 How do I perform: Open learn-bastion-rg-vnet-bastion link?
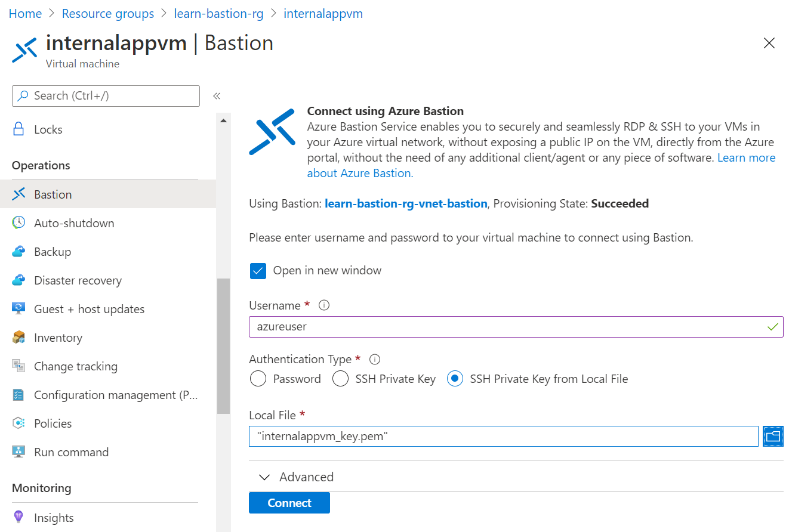point(406,203)
